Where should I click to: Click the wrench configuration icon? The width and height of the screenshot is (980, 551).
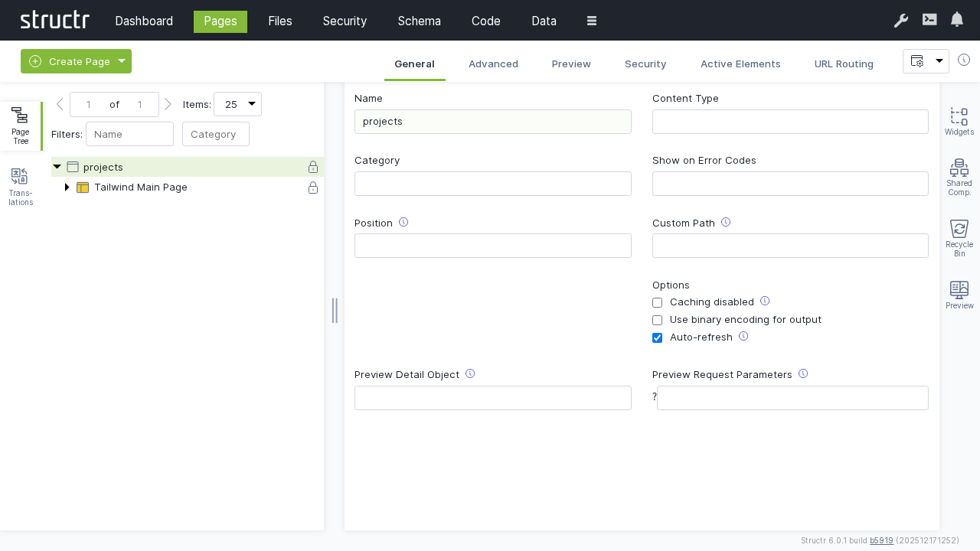901,21
